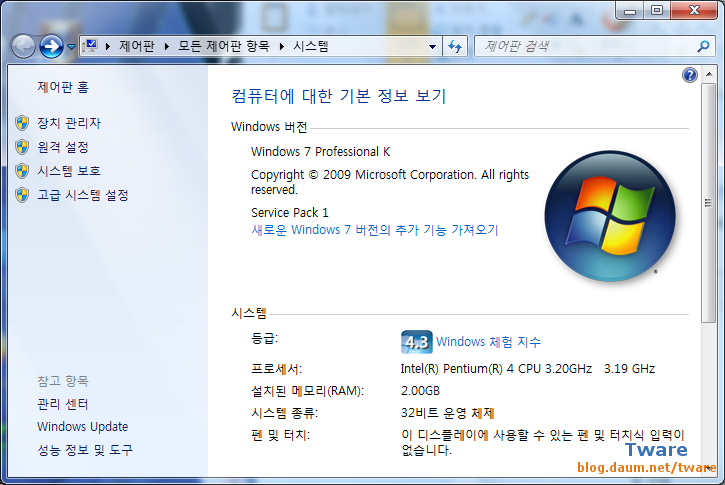This screenshot has height=485, width=725.
Task: Click the shield icon next to 장치 관리자
Action: click(x=22, y=123)
